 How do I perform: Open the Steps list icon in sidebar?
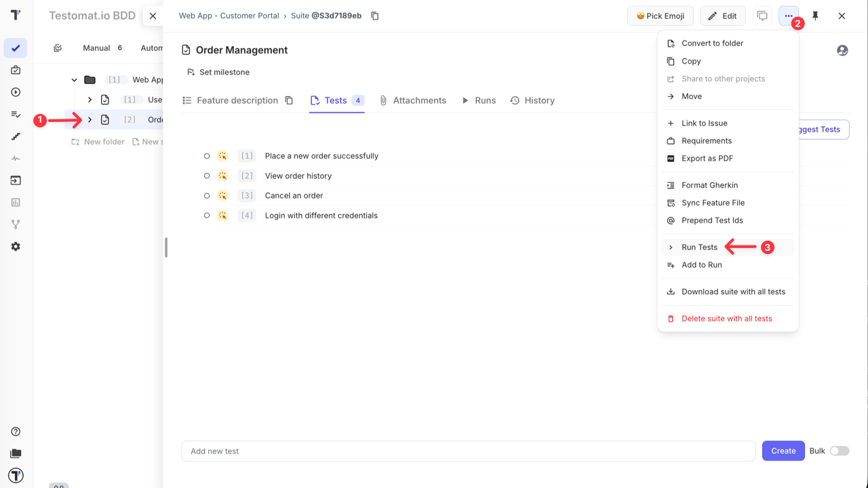16,115
